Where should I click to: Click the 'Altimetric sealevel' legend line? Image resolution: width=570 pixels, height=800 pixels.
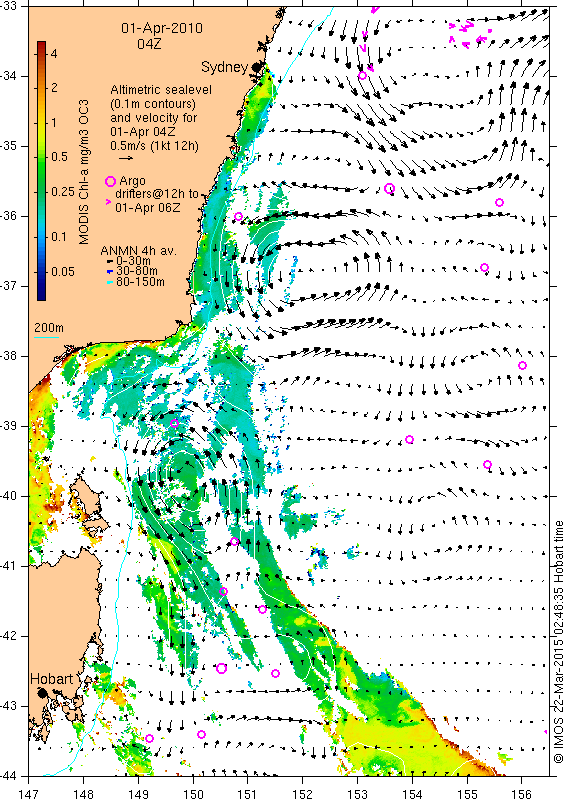[161, 90]
